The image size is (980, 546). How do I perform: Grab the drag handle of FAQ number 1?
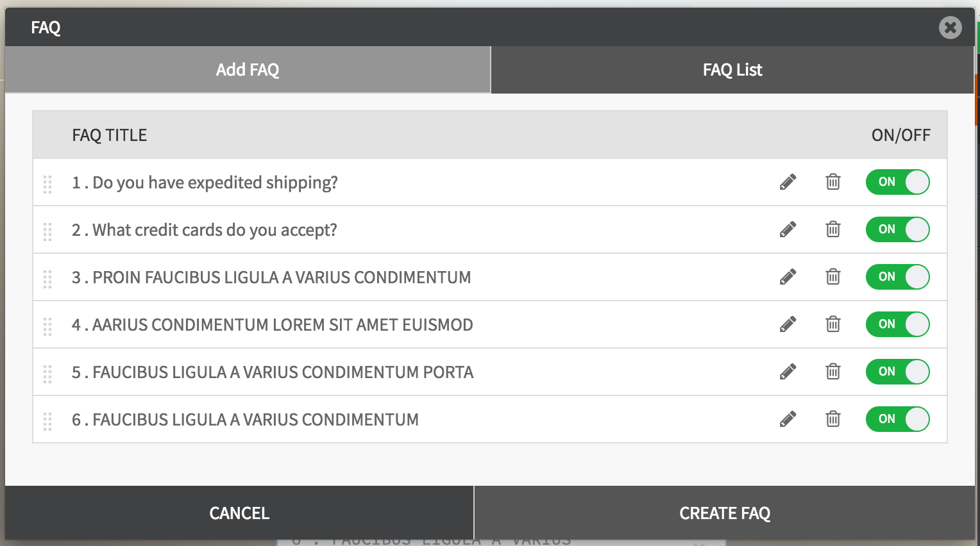47,184
